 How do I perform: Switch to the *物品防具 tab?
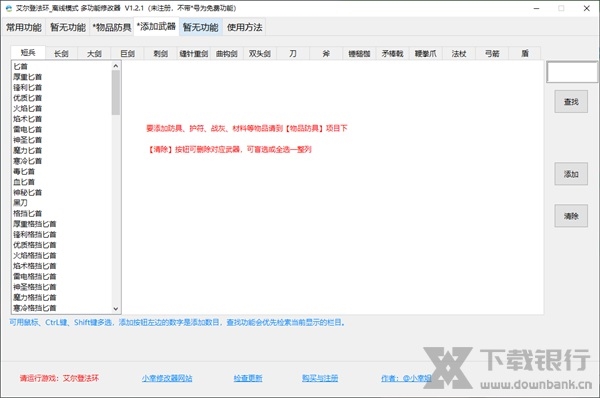click(112, 27)
